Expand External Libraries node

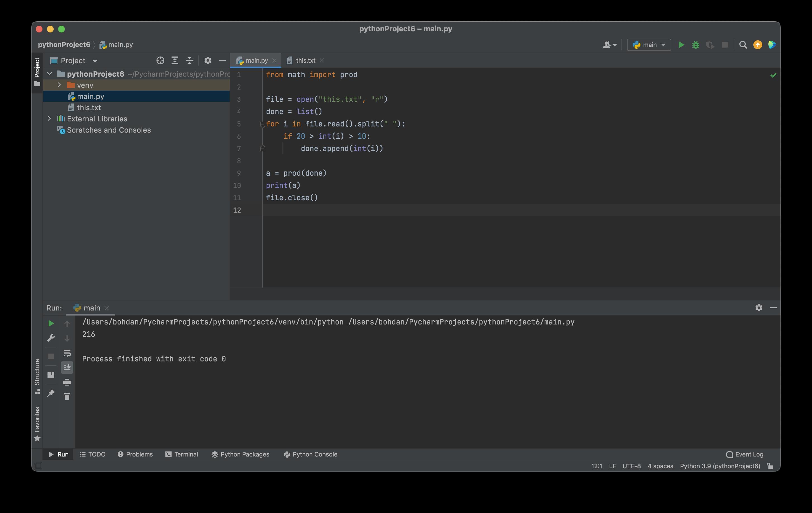click(x=49, y=119)
